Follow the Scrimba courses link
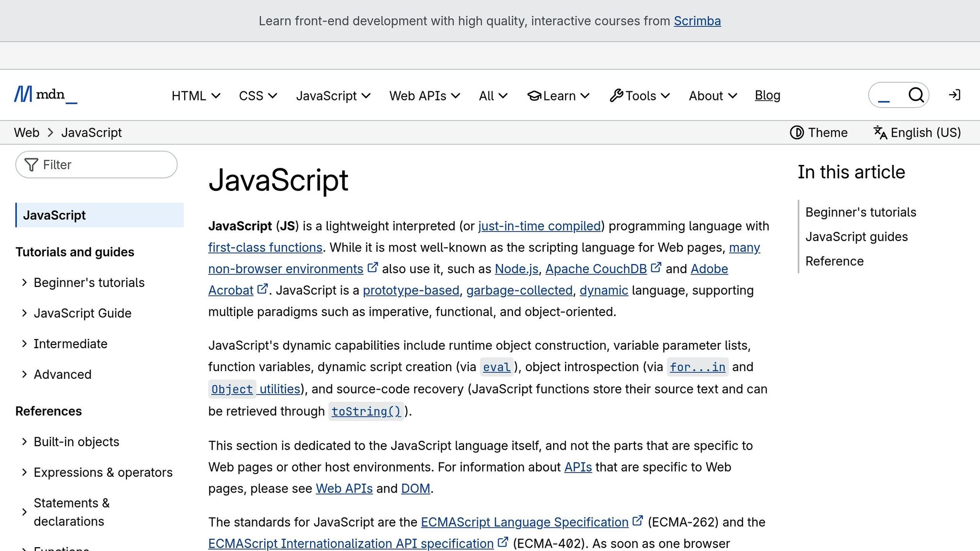The image size is (980, 551). (697, 21)
